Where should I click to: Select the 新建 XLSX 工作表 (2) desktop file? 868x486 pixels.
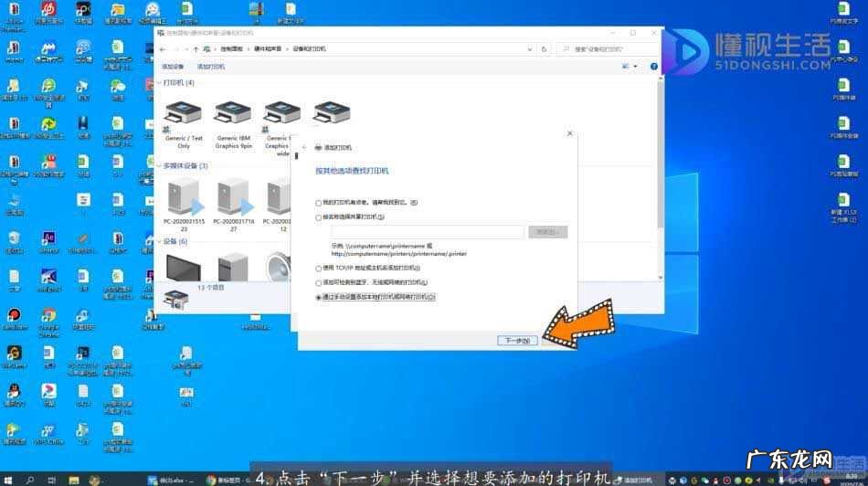pos(843,207)
